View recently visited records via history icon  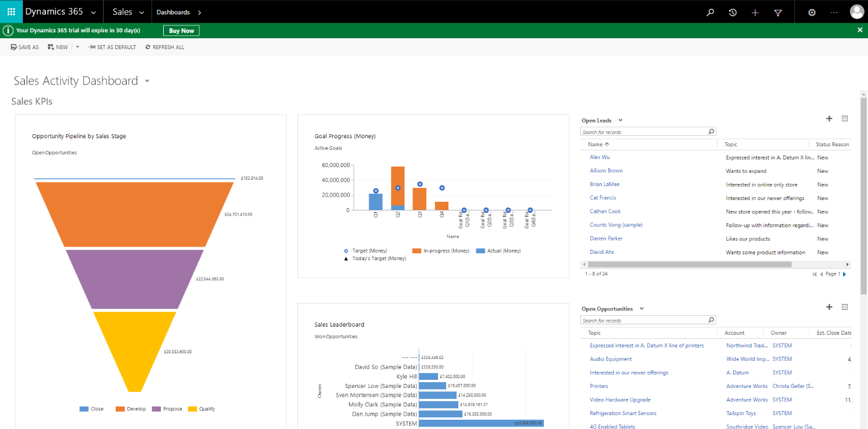(733, 12)
